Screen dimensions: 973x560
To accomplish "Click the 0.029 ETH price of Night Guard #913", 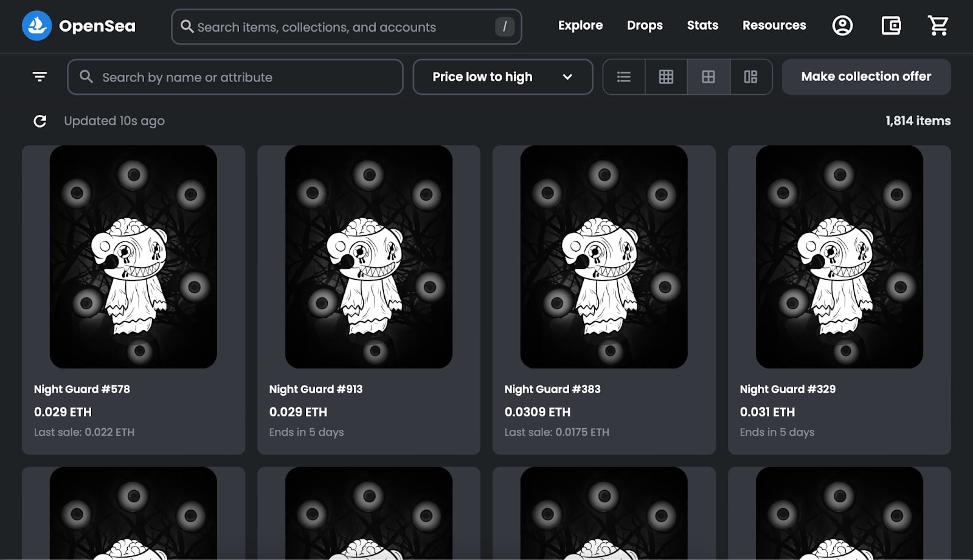I will (298, 412).
